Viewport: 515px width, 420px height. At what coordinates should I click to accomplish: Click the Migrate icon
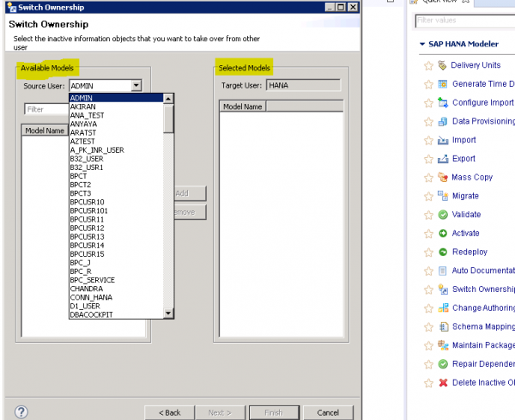coord(442,196)
